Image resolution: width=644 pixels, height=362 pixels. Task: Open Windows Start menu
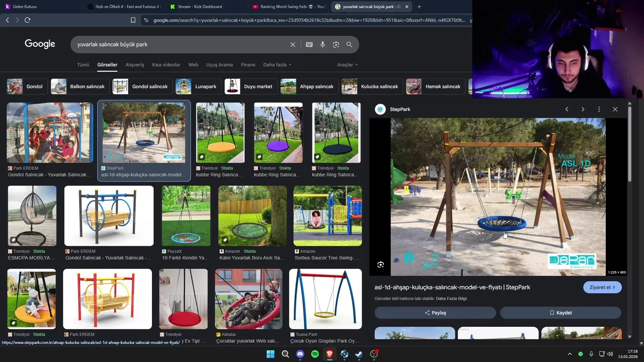coord(270,354)
